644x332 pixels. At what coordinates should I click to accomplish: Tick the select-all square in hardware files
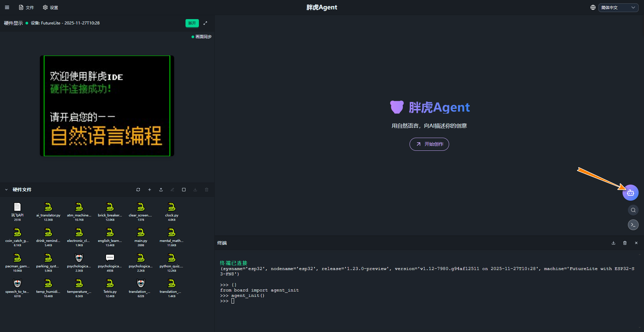click(184, 190)
